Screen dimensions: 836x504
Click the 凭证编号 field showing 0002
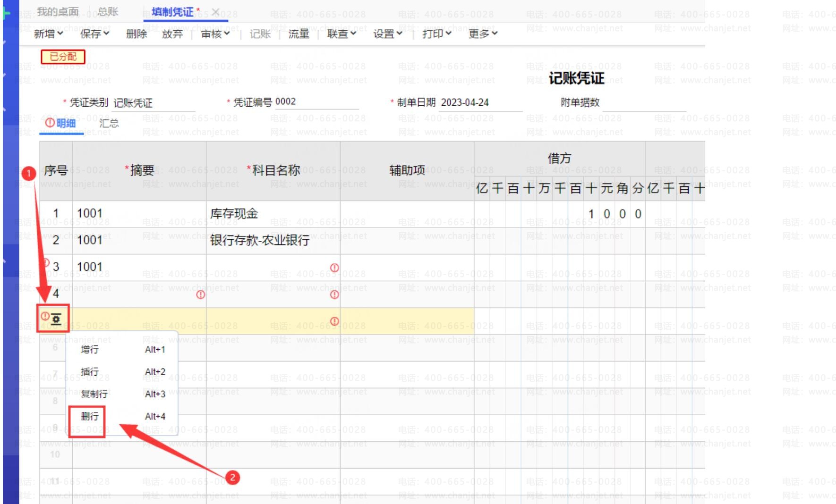point(316,102)
